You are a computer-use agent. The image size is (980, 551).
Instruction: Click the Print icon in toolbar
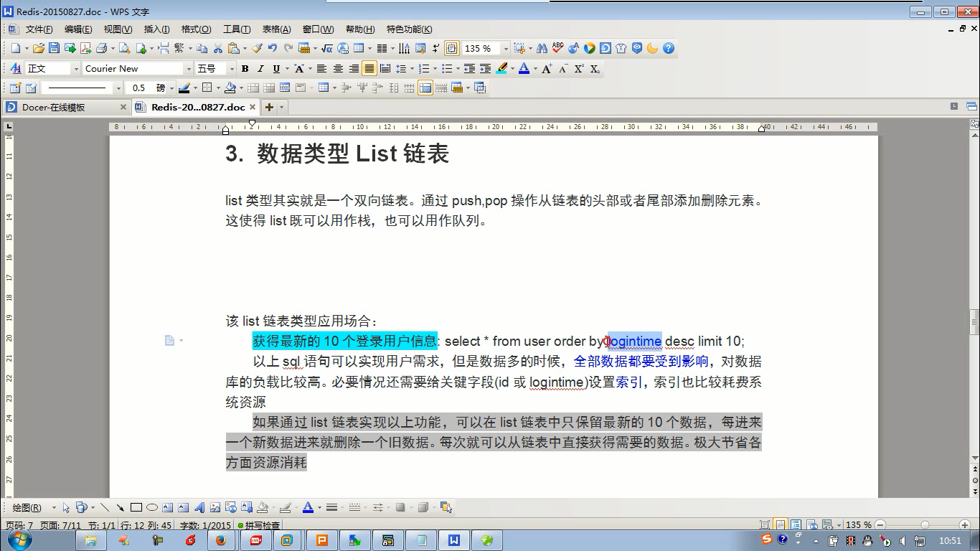(x=101, y=48)
